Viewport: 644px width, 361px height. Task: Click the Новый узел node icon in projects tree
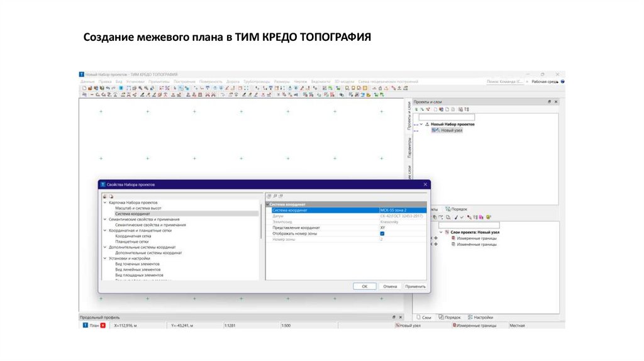click(x=435, y=130)
